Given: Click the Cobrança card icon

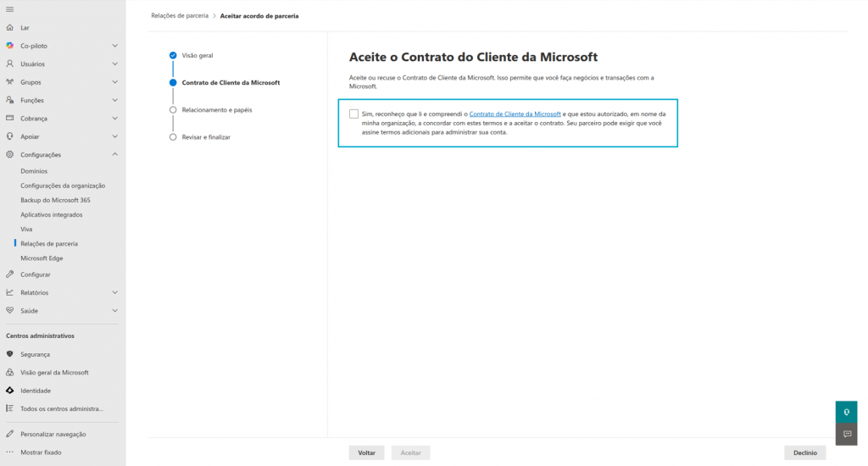Looking at the screenshot, I should click(x=10, y=118).
